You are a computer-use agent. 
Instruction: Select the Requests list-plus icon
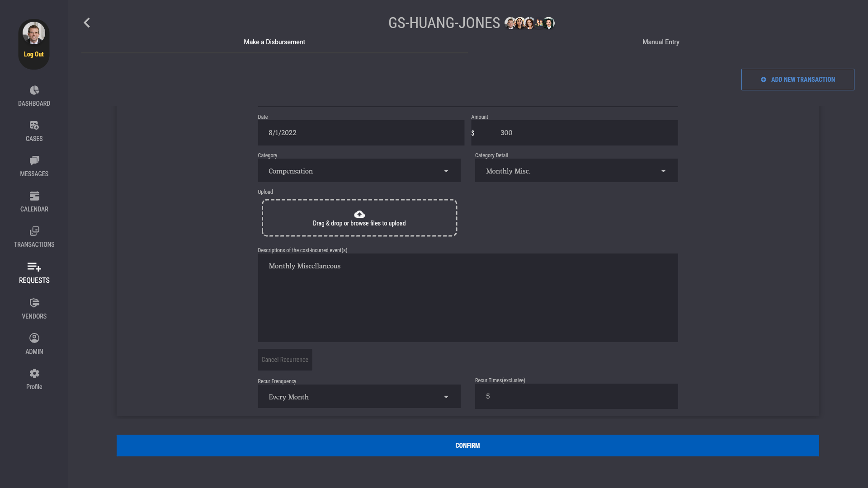click(x=34, y=267)
